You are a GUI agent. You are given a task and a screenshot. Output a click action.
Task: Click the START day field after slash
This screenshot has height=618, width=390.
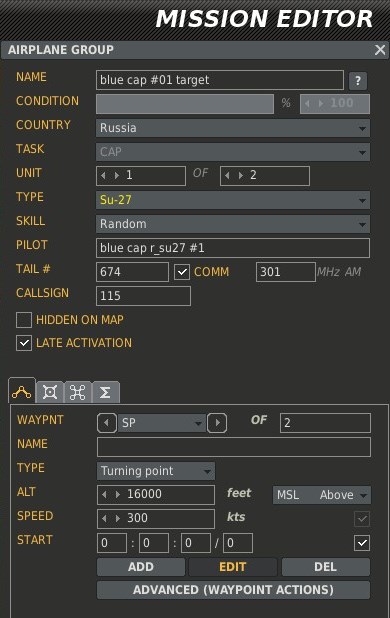(x=238, y=543)
